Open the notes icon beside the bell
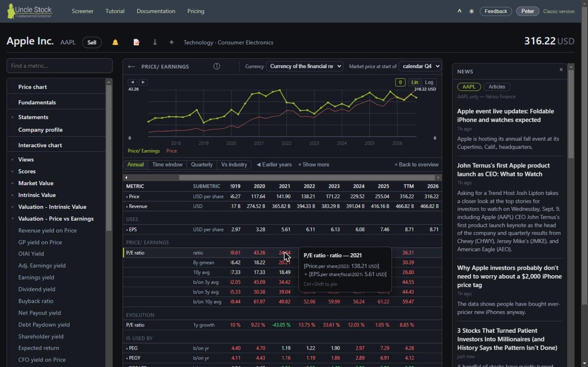 click(136, 42)
